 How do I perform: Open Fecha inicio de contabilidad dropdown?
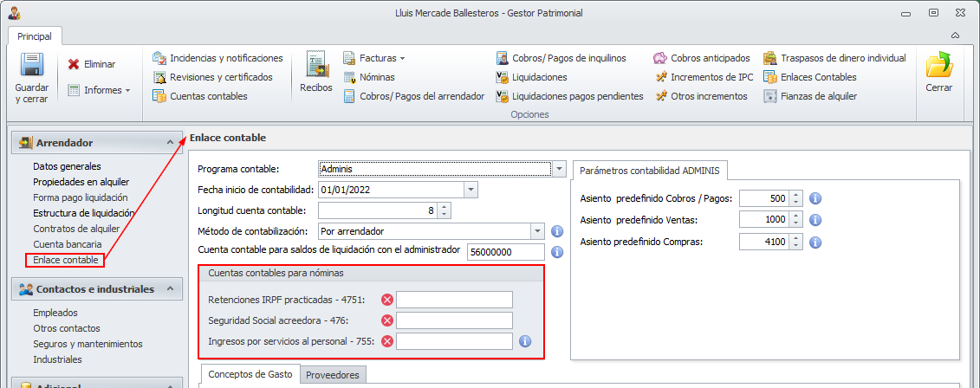(471, 190)
